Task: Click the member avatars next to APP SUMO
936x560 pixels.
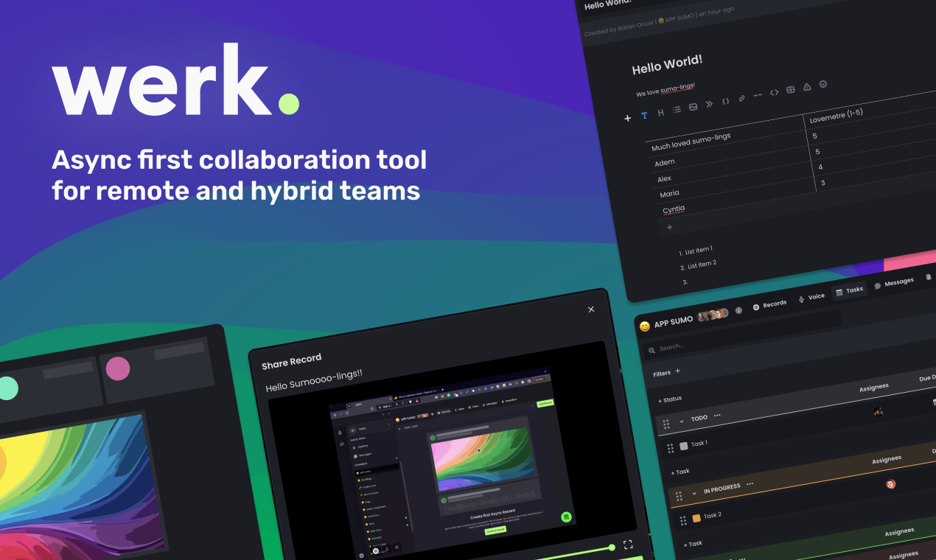Action: point(713,315)
